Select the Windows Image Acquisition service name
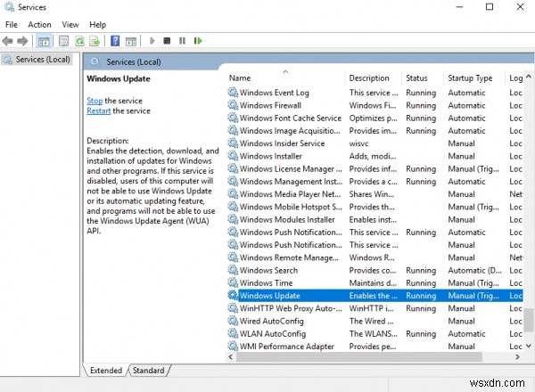Image resolution: width=535 pixels, height=392 pixels. (x=290, y=131)
